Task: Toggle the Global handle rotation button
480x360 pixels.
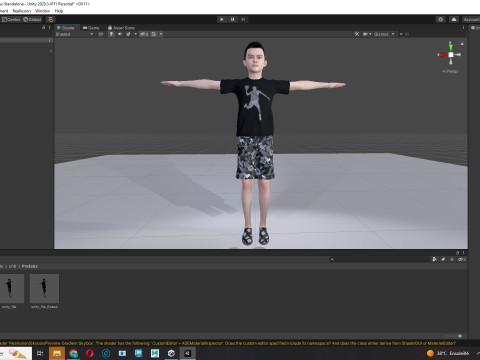Action: pyautogui.click(x=32, y=19)
